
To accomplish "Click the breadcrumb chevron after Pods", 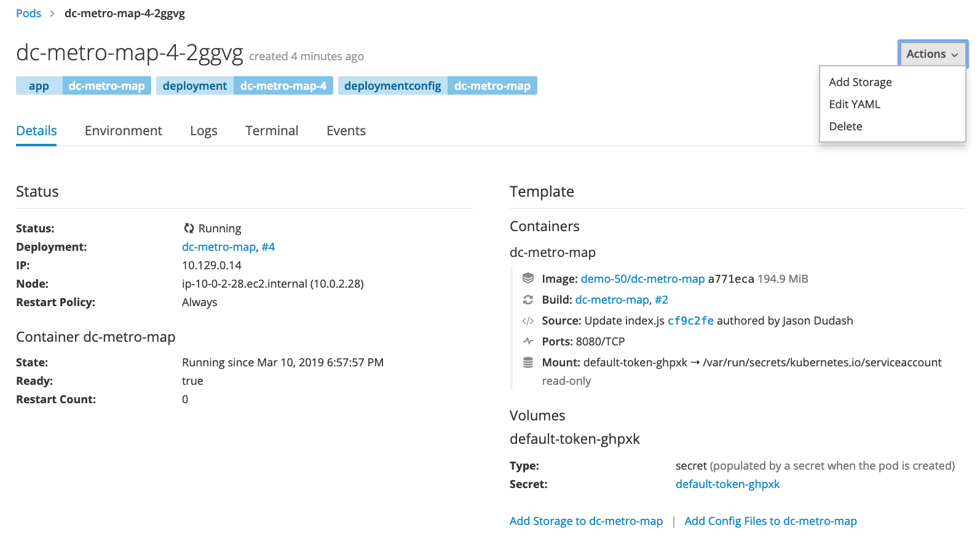I will (52, 14).
